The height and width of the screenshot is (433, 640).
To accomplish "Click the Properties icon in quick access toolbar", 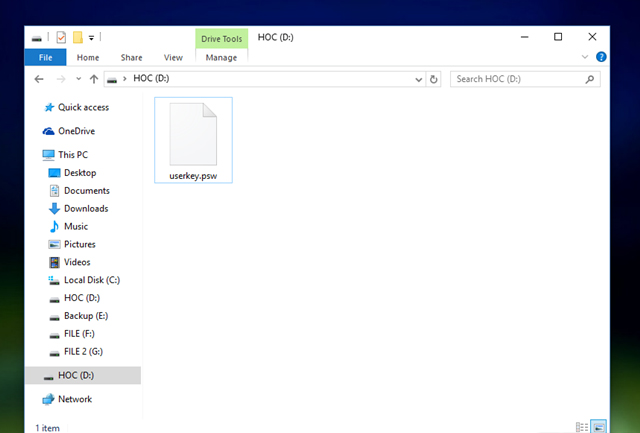I will (61, 38).
